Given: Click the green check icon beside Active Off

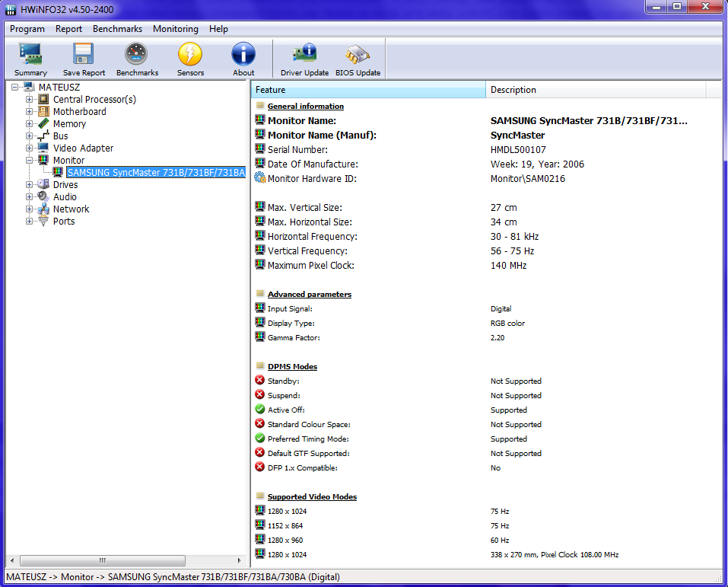Looking at the screenshot, I should point(260,409).
